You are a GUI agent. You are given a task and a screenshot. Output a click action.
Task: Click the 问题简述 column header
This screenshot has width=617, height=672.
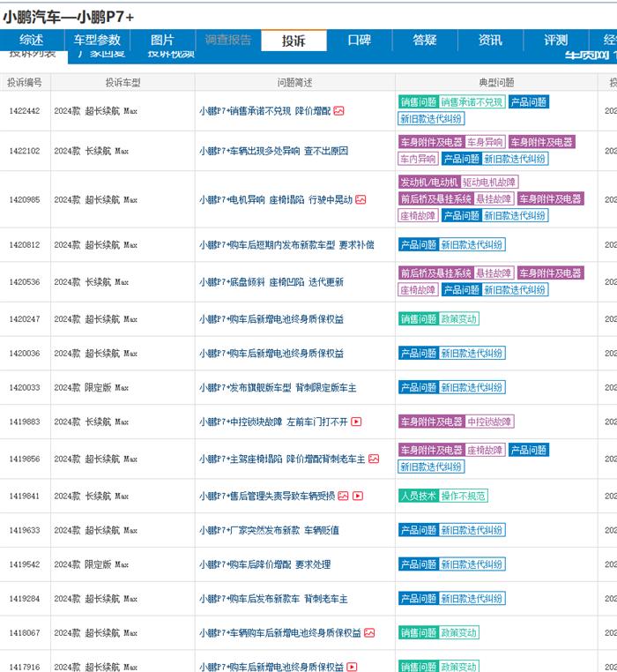click(294, 83)
